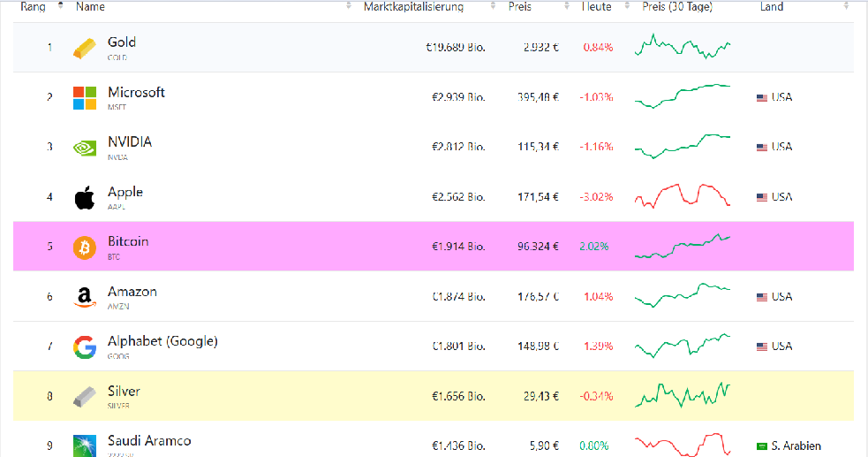This screenshot has width=868, height=457.
Task: Click Apple daily change -3.02%
Action: pos(596,197)
